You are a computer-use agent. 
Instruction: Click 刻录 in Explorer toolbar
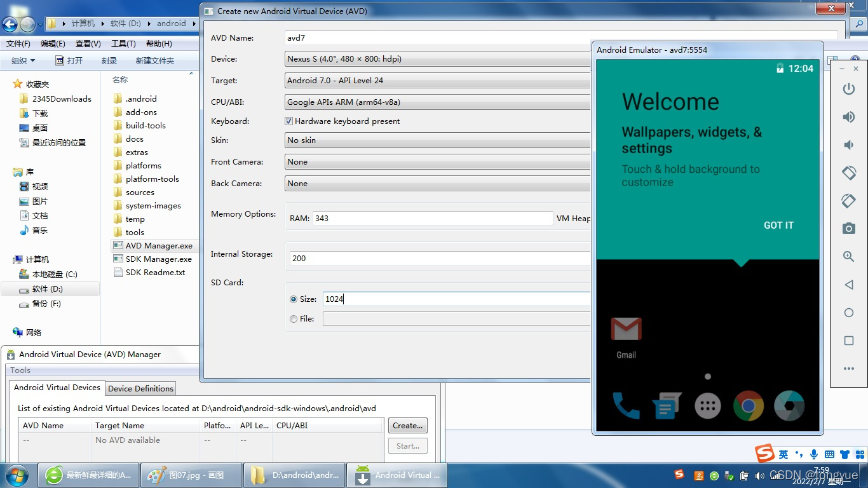(109, 60)
